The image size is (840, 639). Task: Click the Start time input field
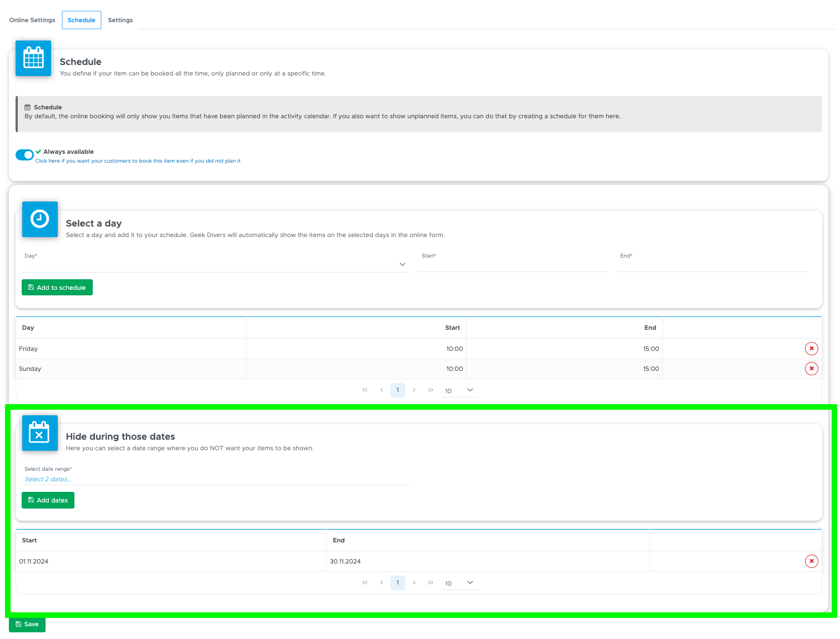tap(514, 264)
